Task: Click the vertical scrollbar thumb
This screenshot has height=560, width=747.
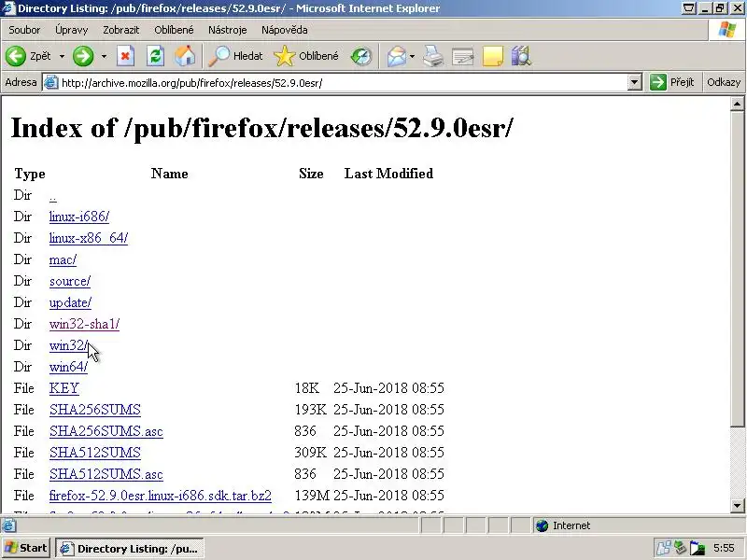Action: tap(737, 269)
